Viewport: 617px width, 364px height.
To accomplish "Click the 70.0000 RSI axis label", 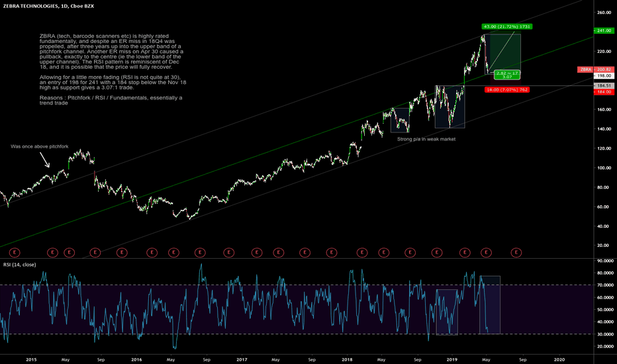I will click(x=605, y=285).
